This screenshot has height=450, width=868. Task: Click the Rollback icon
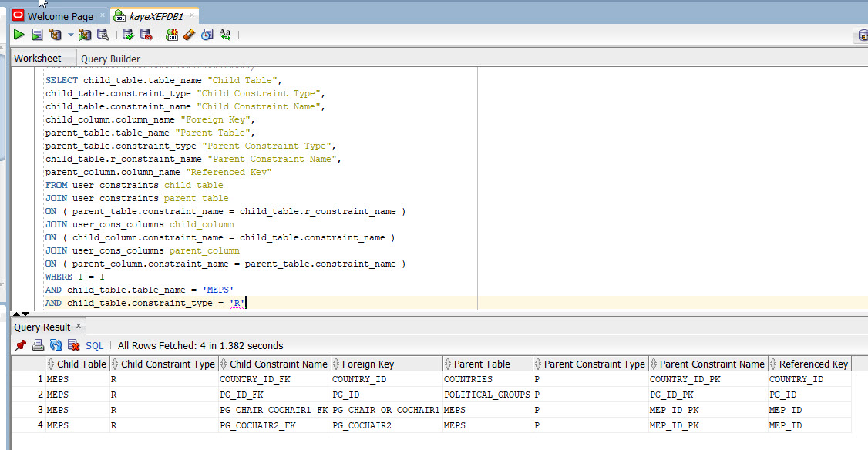(x=146, y=35)
